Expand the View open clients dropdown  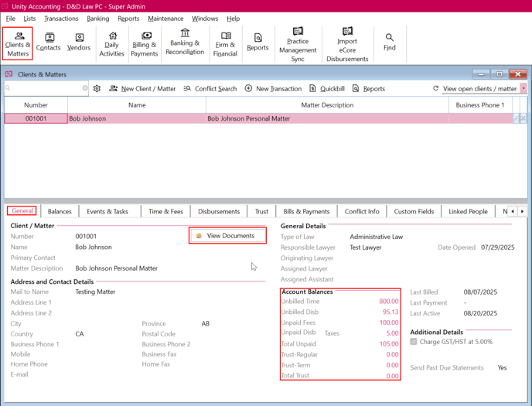click(x=523, y=89)
